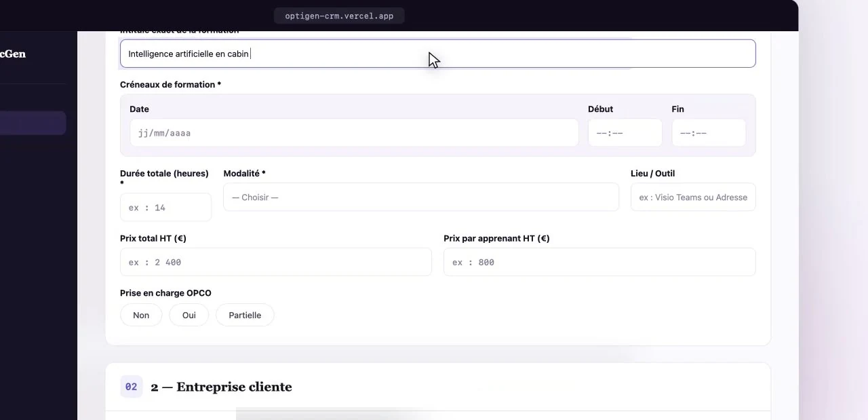Click the Prix par apprenant HT field
Screen dimensions: 868x420
coord(599,262)
